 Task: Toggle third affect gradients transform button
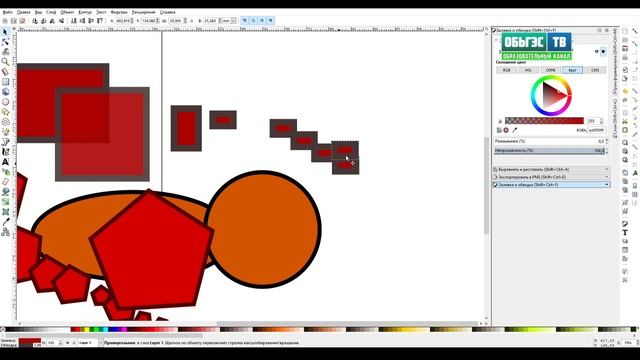[262, 20]
